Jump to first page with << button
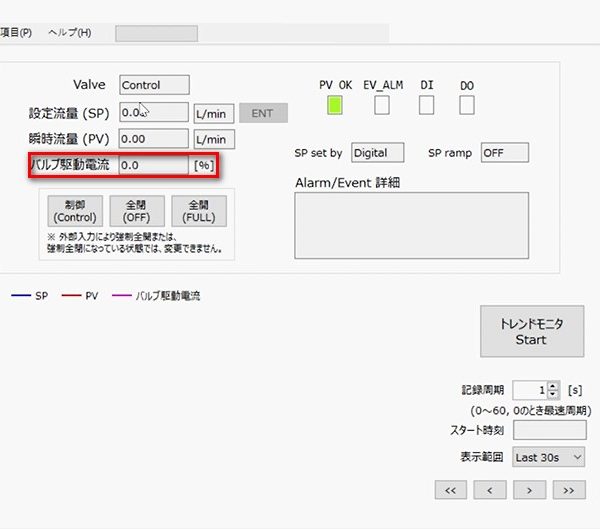 (x=450, y=489)
